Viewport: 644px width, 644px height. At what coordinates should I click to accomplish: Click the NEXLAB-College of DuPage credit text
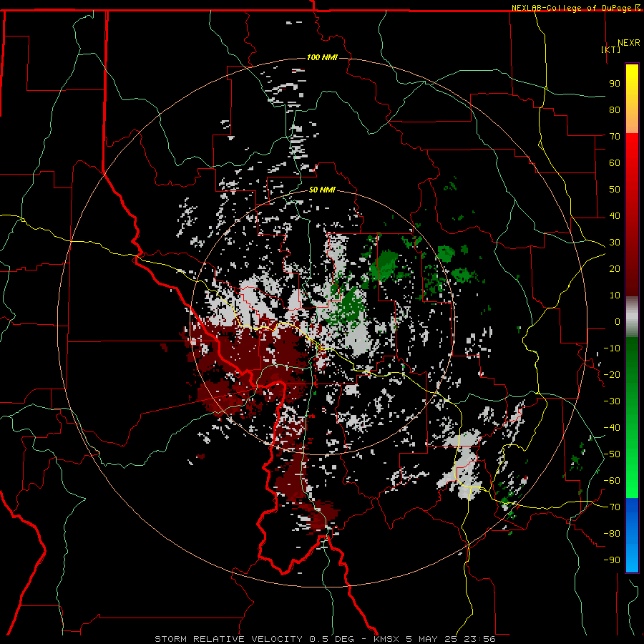pos(572,8)
